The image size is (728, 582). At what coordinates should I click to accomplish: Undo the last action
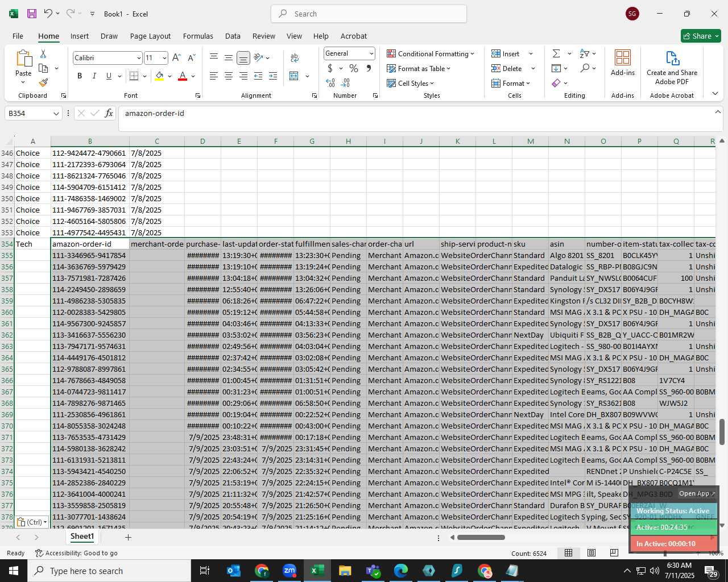tap(48, 14)
